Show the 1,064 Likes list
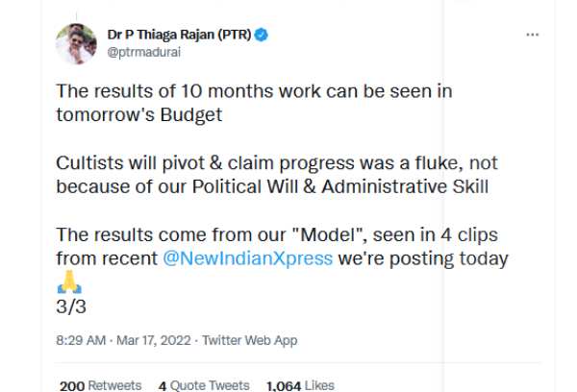 tap(299, 384)
